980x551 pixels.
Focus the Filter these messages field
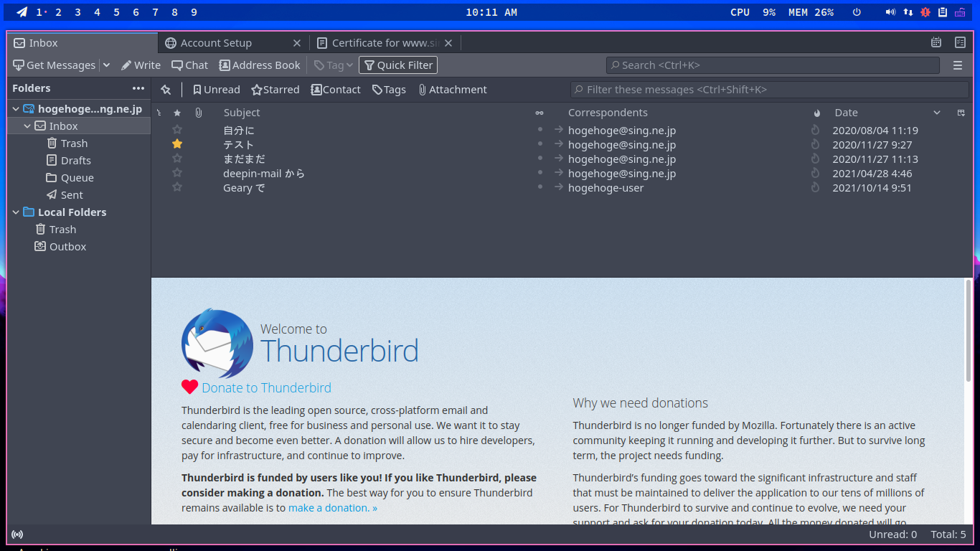pos(769,90)
